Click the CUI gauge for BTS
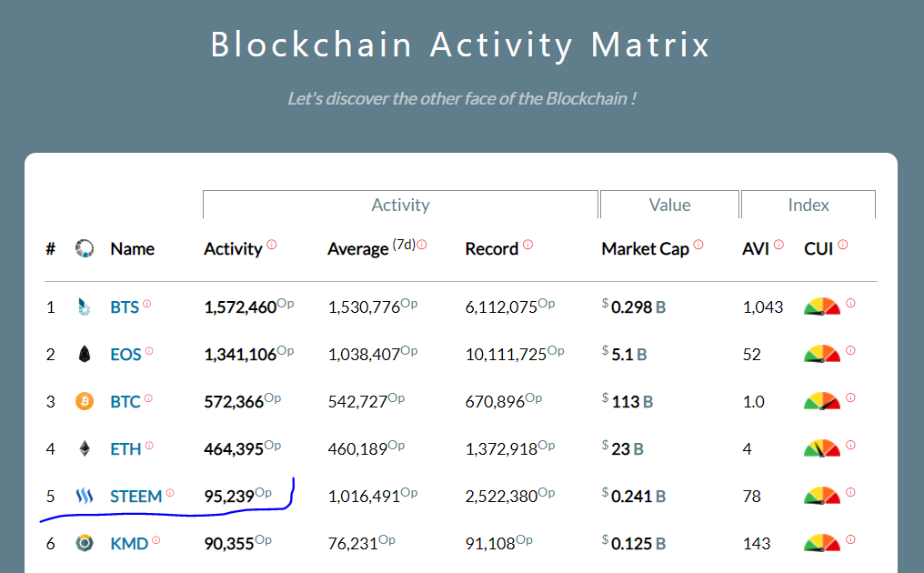924x573 pixels. (822, 307)
